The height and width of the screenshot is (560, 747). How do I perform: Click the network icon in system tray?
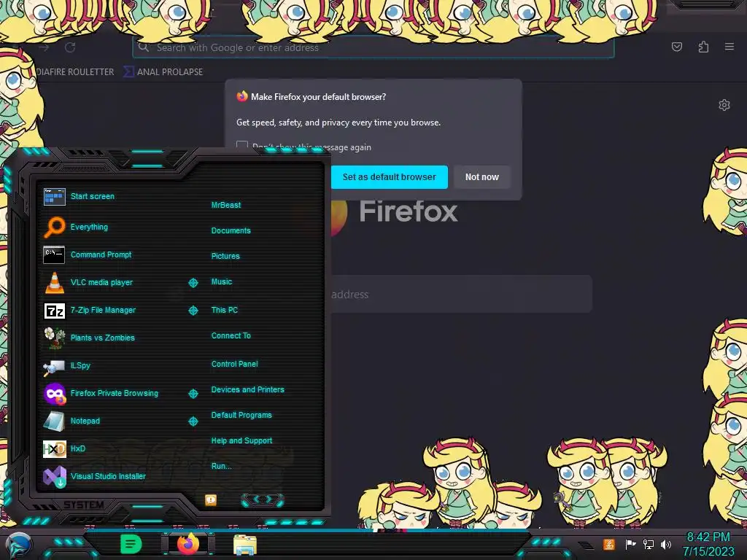pos(649,544)
